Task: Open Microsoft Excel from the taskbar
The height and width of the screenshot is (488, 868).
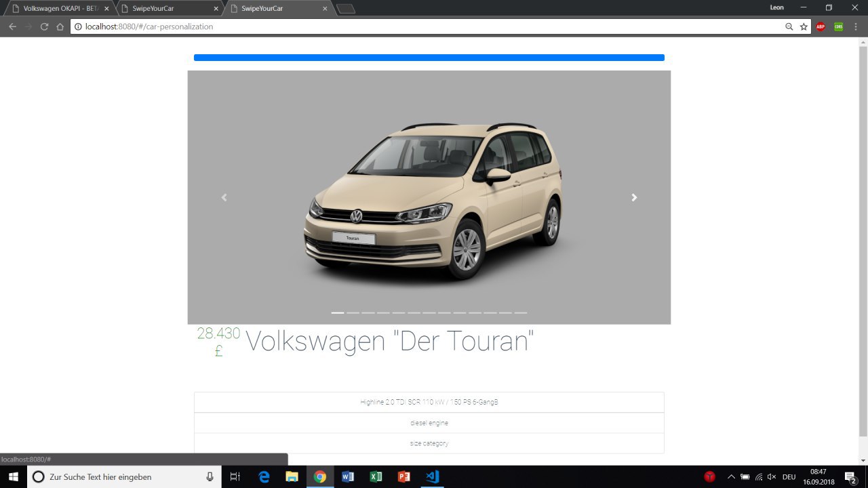Action: click(376, 476)
